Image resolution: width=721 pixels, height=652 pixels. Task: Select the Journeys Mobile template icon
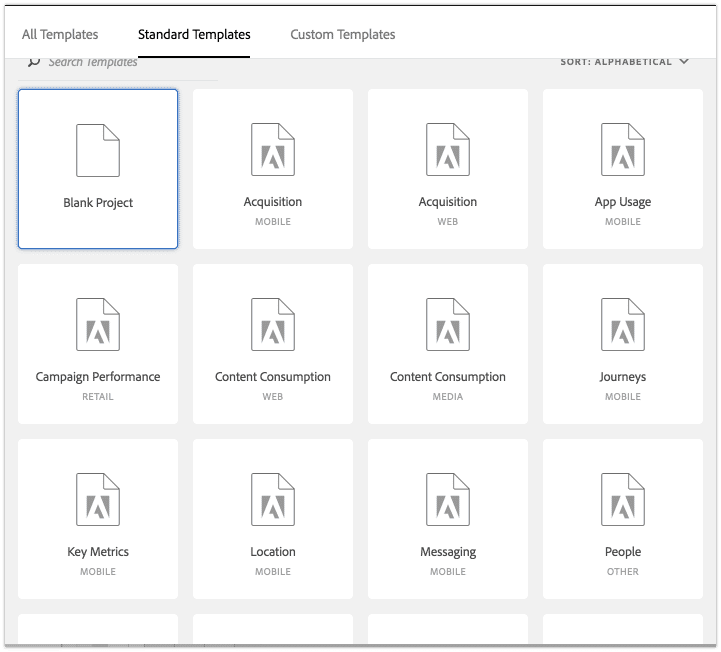622,325
